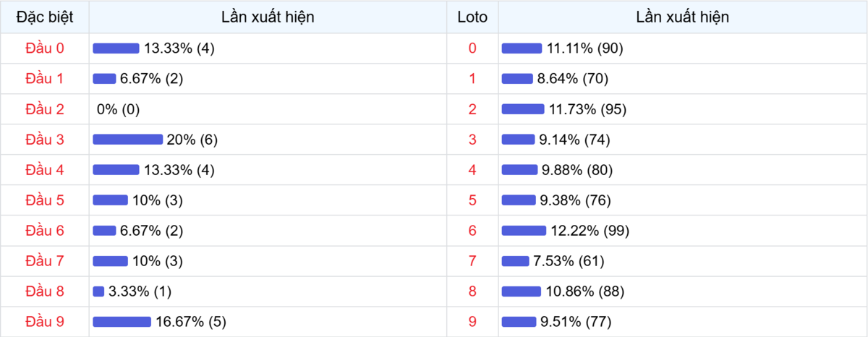Image resolution: width=868 pixels, height=337 pixels.
Task: Select the 'Đầu 3' row label
Action: [x=45, y=140]
